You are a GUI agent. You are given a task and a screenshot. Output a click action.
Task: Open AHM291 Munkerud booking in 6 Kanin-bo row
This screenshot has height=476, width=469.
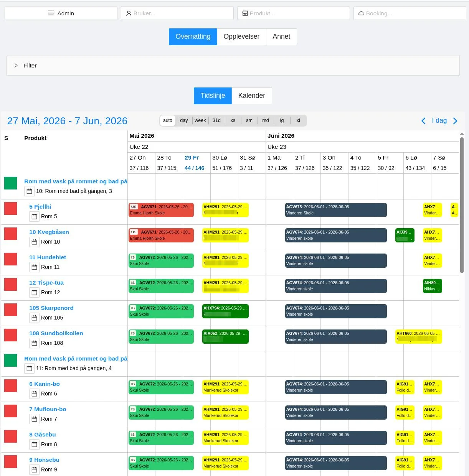pyautogui.click(x=225, y=387)
